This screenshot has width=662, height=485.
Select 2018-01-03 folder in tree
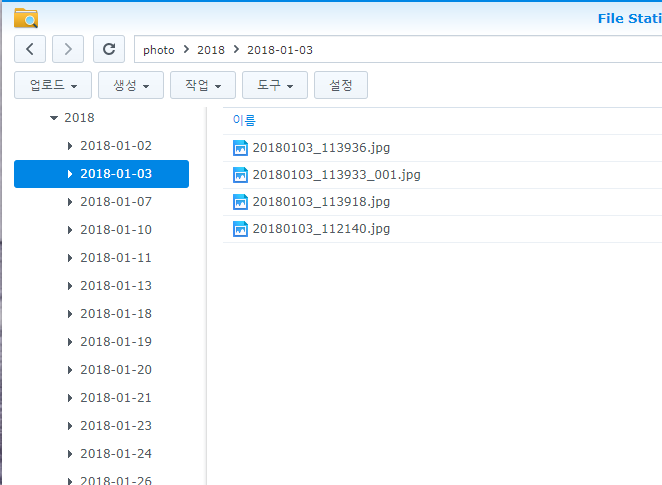pyautogui.click(x=101, y=174)
